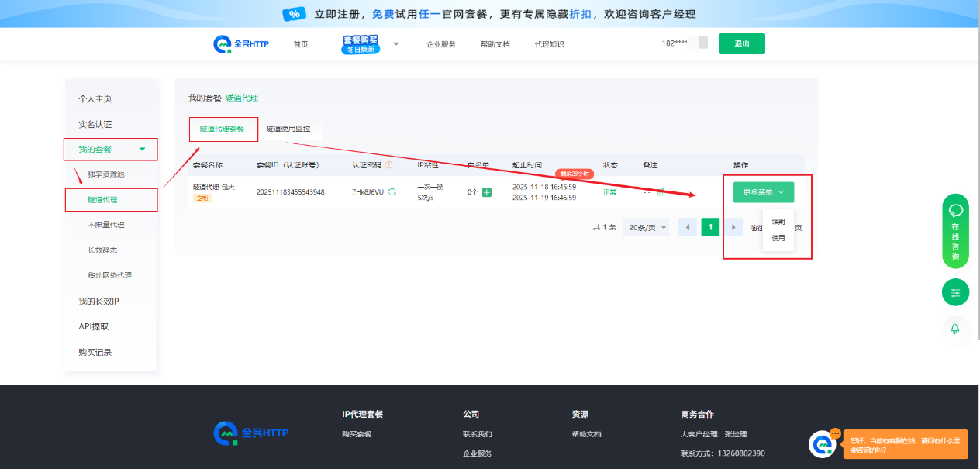
Task: Go to previous page arrow in pagination
Action: coord(687,227)
